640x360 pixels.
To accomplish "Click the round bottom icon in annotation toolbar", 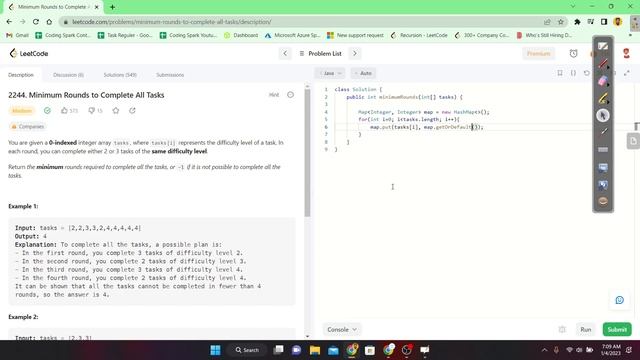I will (x=603, y=201).
